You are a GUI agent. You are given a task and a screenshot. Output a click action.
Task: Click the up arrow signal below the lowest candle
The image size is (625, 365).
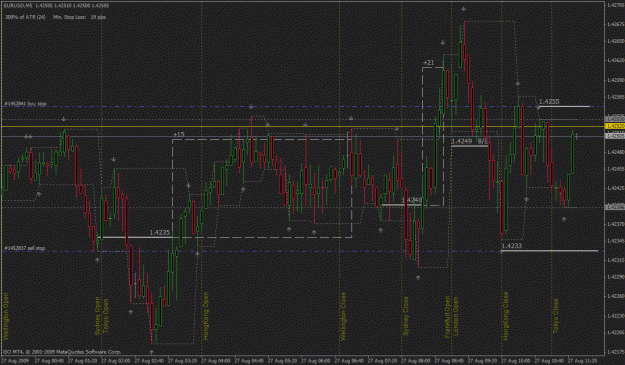click(151, 352)
